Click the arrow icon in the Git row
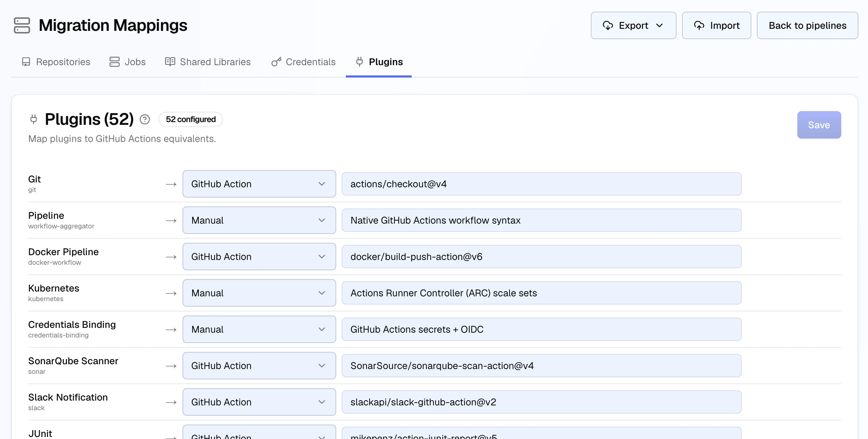The width and height of the screenshot is (868, 439). [x=171, y=184]
